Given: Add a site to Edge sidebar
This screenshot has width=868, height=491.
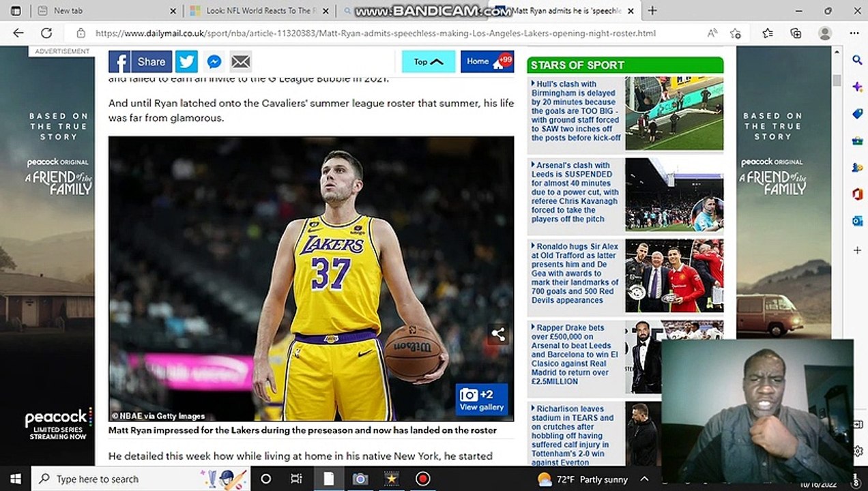Looking at the screenshot, I should pos(857,250).
